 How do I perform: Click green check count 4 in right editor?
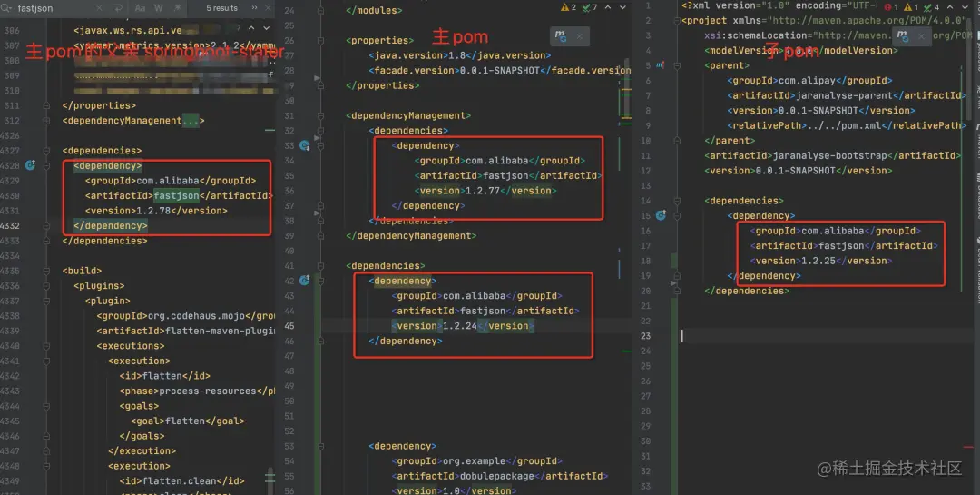point(931,7)
